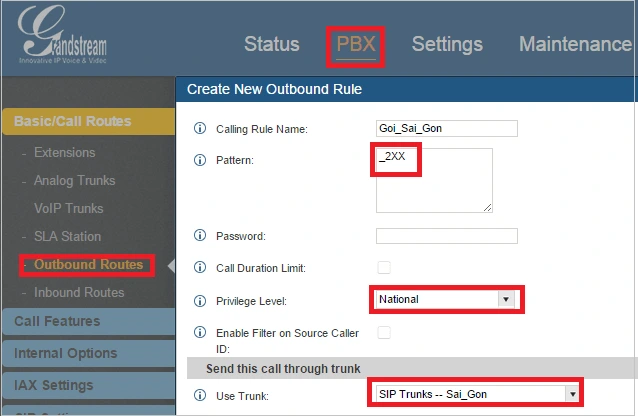Click the Calling Rule Name input field
Viewport: 638px width, 416px height.
click(x=446, y=128)
